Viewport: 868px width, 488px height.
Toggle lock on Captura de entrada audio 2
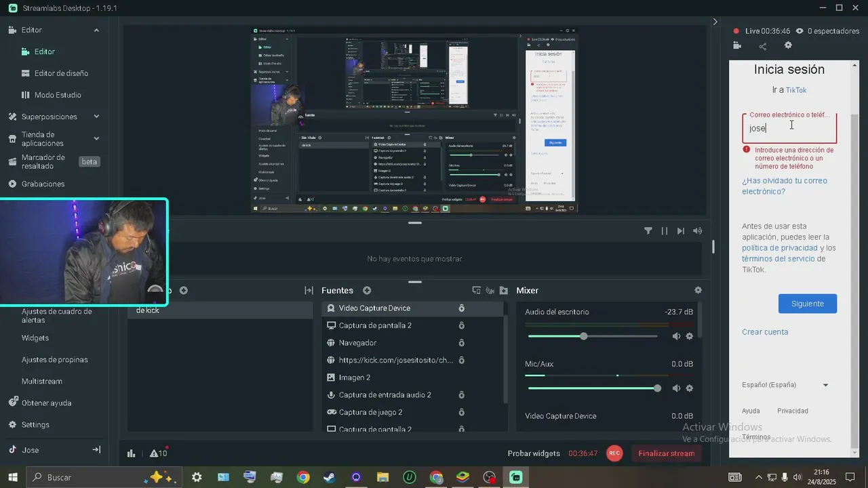click(461, 394)
